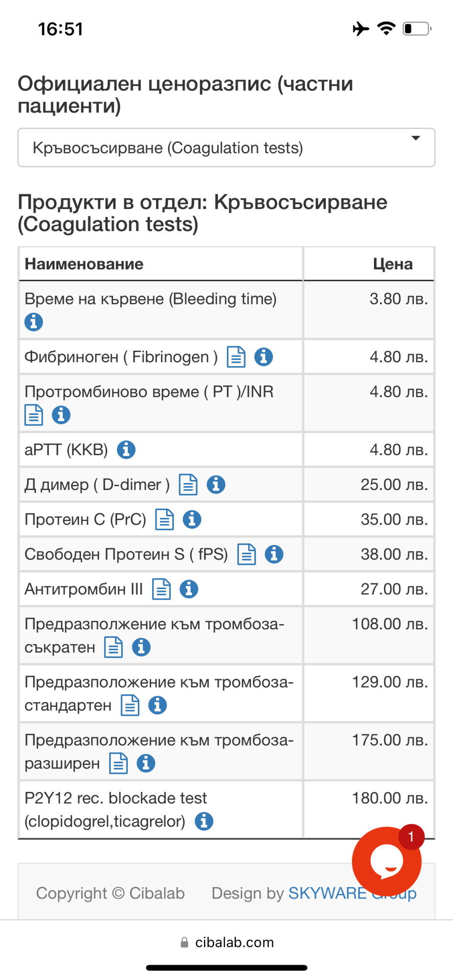The height and width of the screenshot is (980, 453).
Task: Show info for тромбоза-стандартен panel
Action: click(158, 705)
